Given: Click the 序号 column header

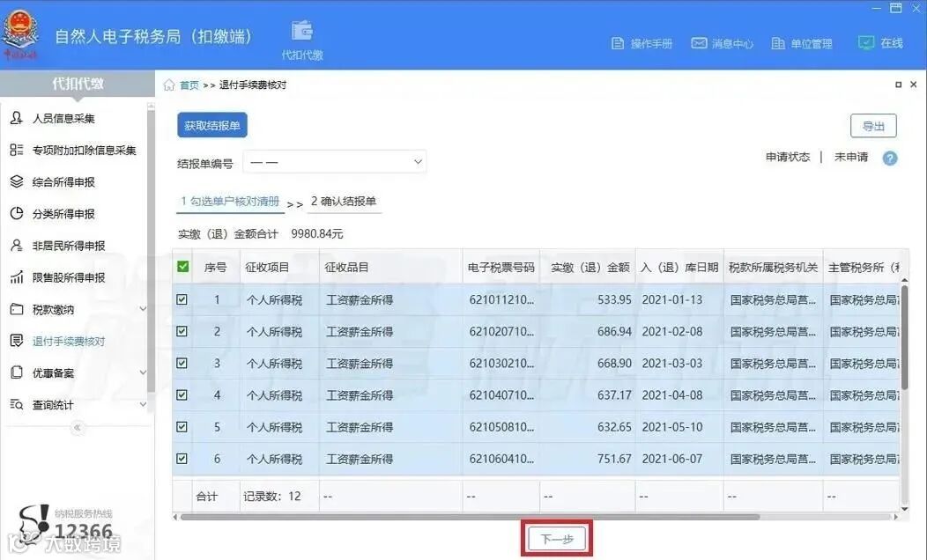Looking at the screenshot, I should click(x=215, y=267).
